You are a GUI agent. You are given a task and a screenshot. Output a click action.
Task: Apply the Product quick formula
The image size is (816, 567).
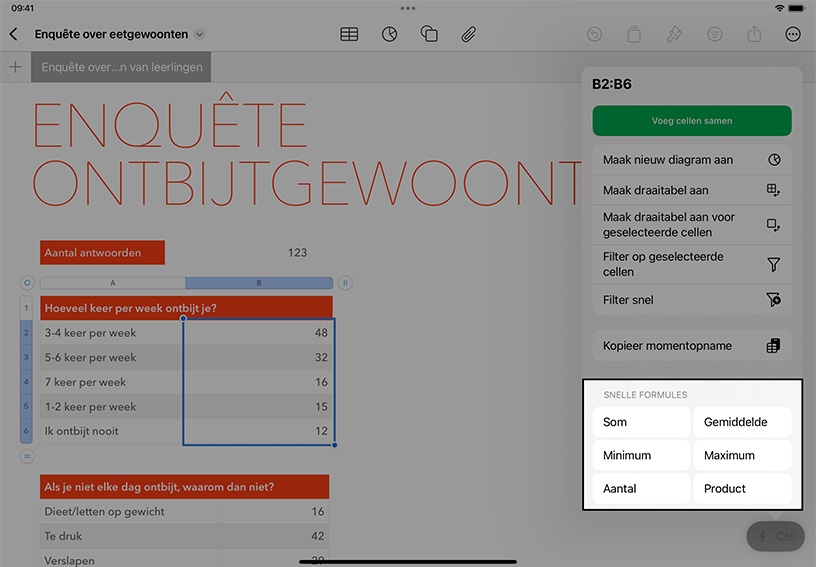click(743, 488)
